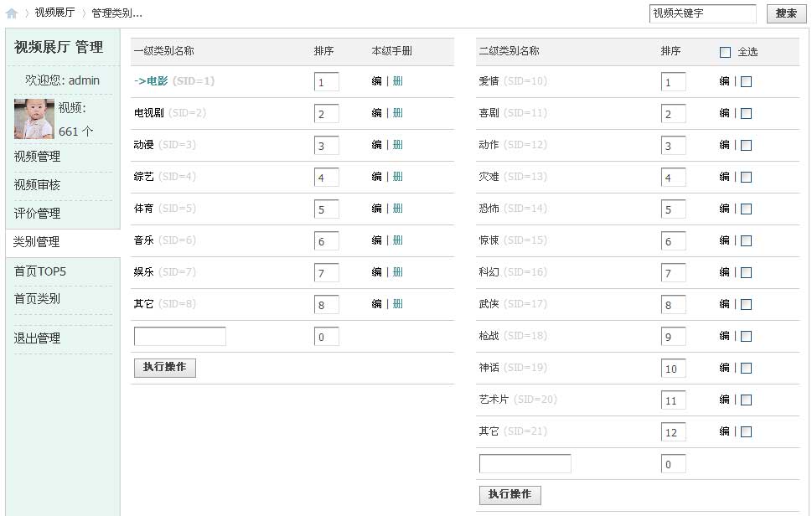Check the 动作 (SID=12) checkbox

(747, 146)
